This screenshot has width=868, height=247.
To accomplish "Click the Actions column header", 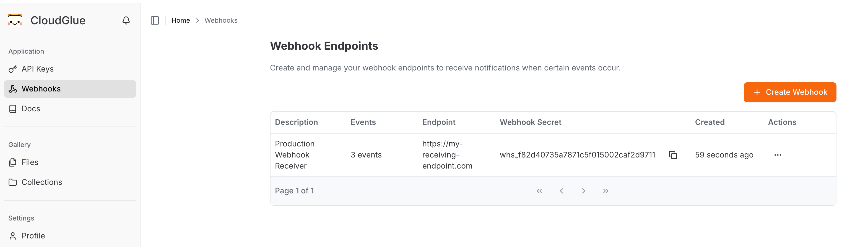I will tap(782, 122).
